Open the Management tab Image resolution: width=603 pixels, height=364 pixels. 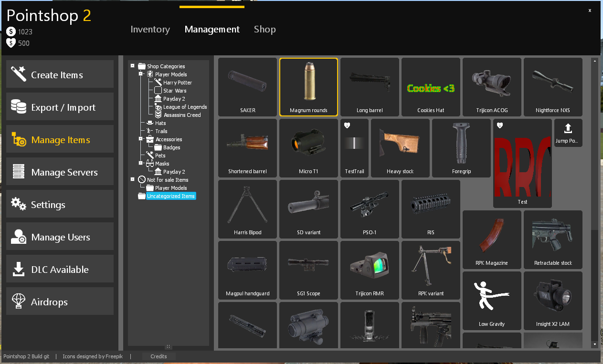[x=212, y=30]
